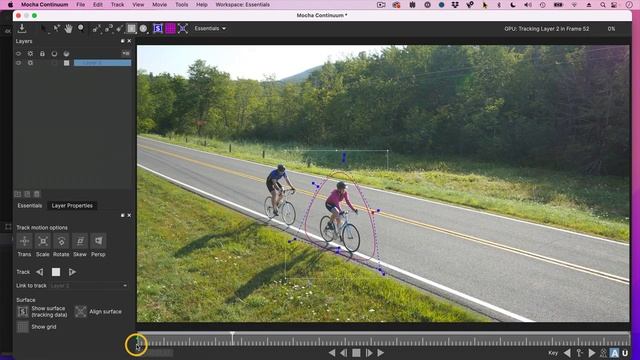Switch to the Essentials tab
640x360 pixels.
click(x=29, y=205)
